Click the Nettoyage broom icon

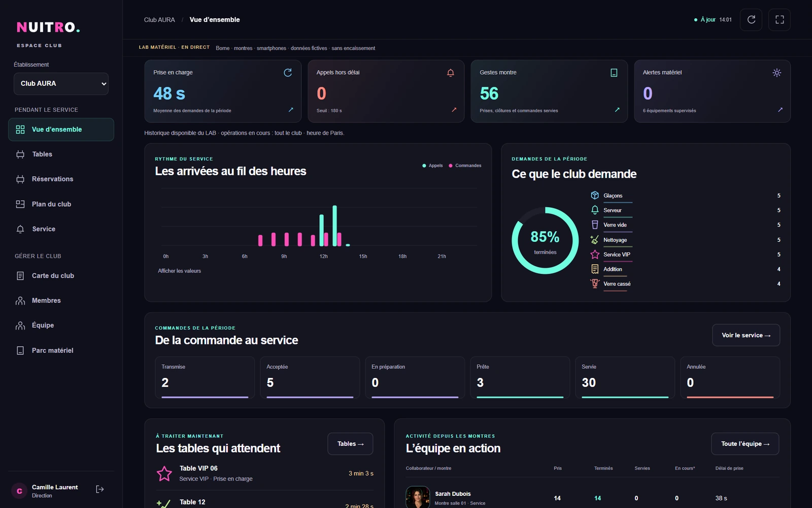[595, 240]
